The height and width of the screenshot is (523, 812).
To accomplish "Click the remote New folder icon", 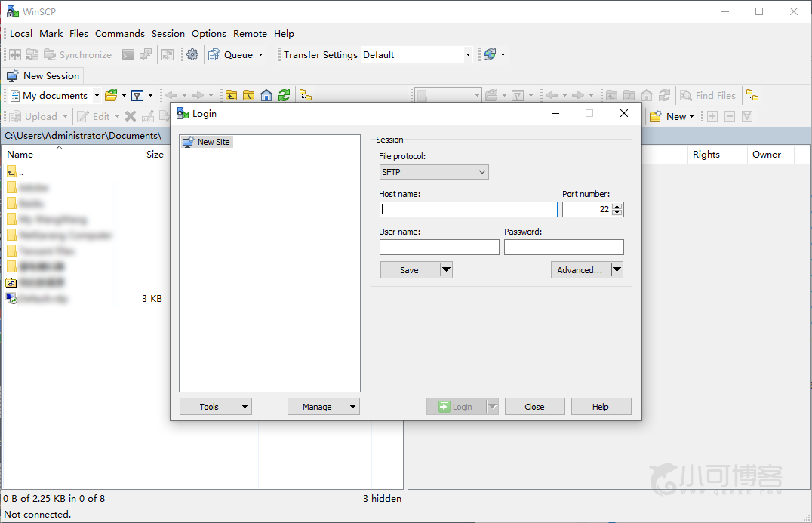I will 655,116.
